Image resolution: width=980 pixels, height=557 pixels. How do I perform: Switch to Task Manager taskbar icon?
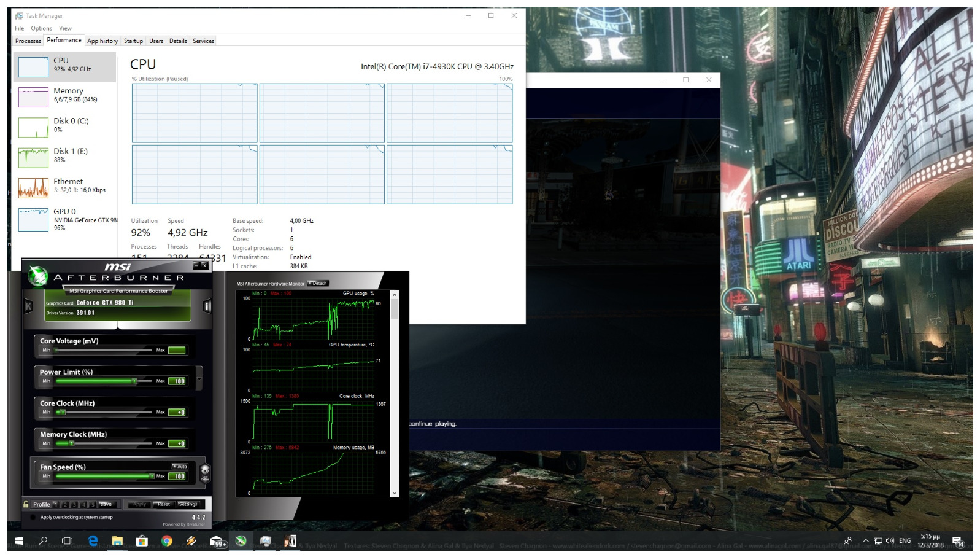click(x=265, y=540)
